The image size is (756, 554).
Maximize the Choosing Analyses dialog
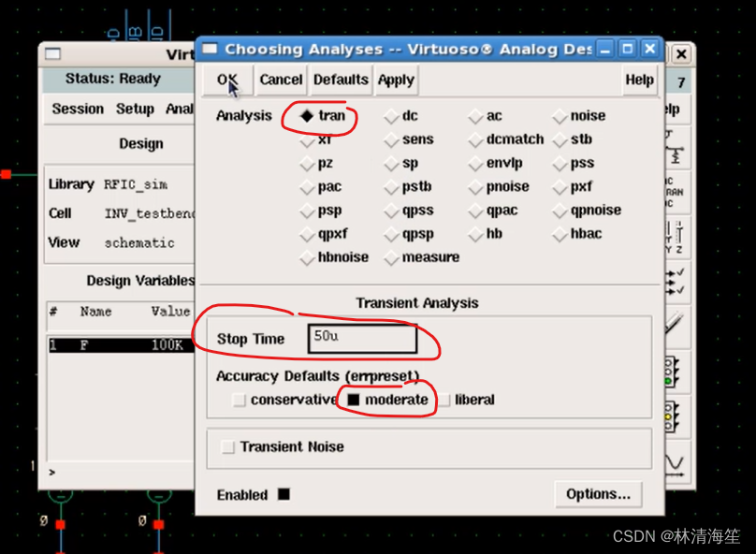point(627,49)
